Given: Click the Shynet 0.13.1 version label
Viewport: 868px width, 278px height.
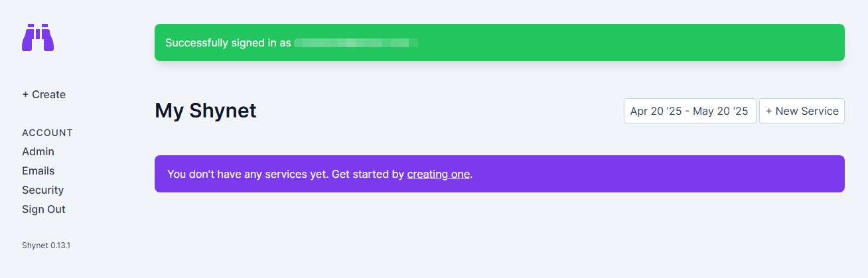Looking at the screenshot, I should click(x=46, y=245).
